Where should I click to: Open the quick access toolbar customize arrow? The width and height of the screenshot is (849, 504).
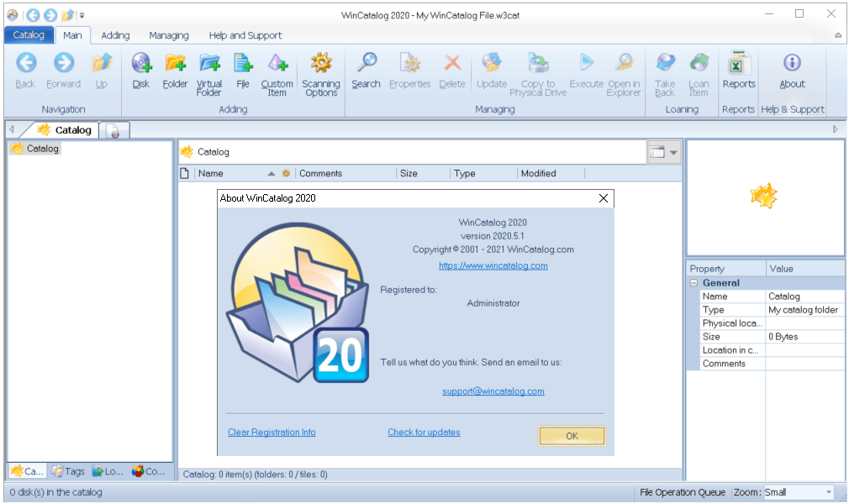coord(82,16)
